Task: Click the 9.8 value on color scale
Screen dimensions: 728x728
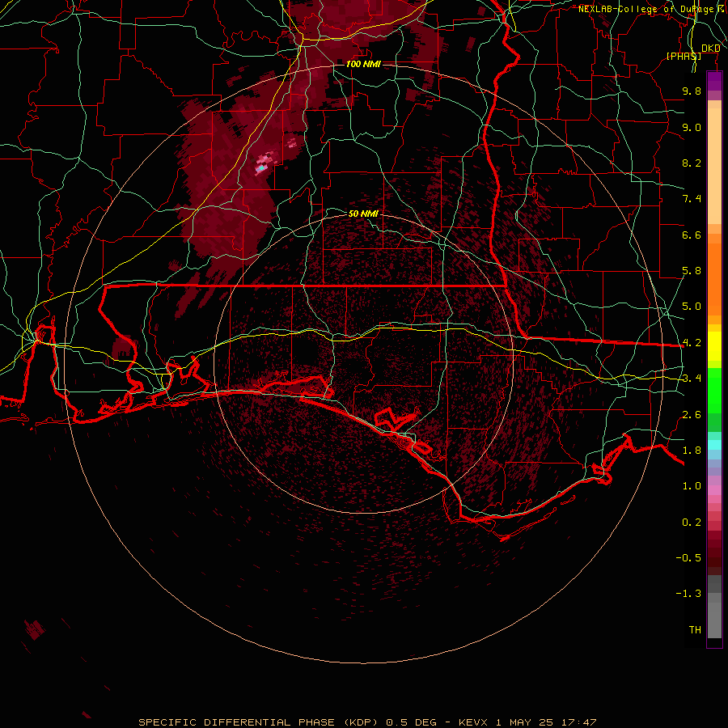Action: (692, 91)
